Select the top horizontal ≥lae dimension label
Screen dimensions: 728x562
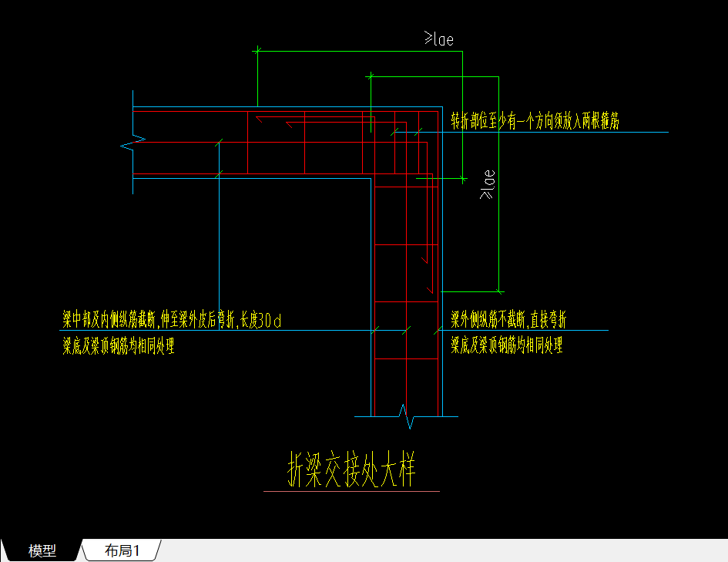coord(439,39)
